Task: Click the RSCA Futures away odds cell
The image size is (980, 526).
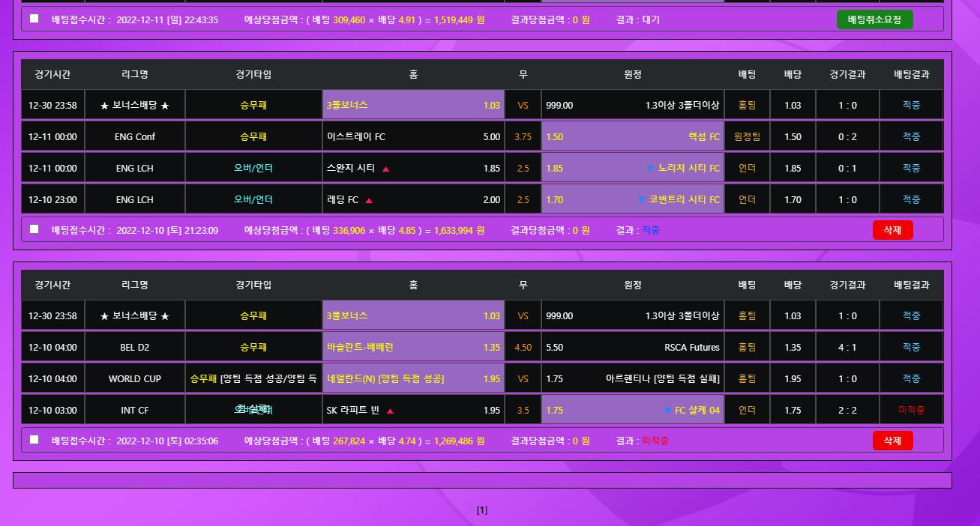Action: (x=632, y=348)
